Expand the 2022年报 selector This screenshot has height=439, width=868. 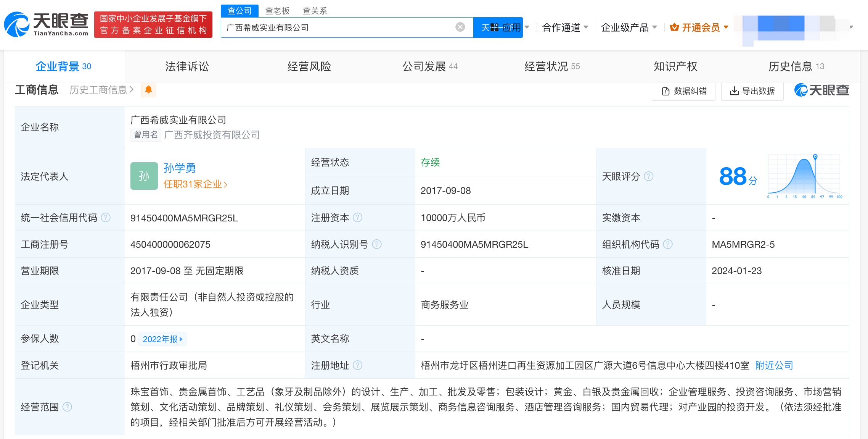click(162, 339)
